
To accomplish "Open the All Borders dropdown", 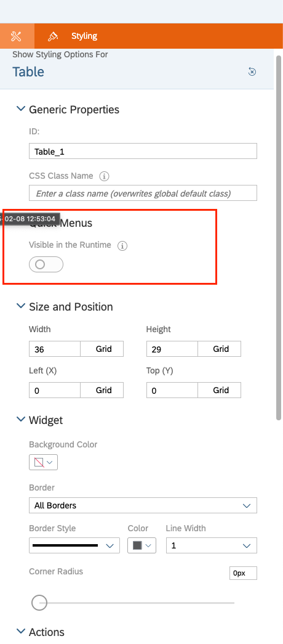I will pos(143,505).
